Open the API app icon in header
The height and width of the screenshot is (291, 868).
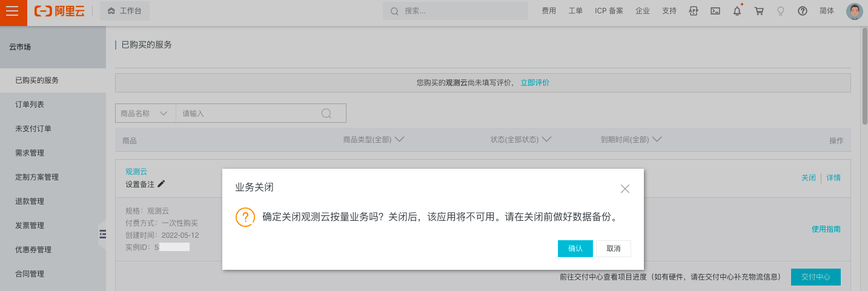[694, 11]
